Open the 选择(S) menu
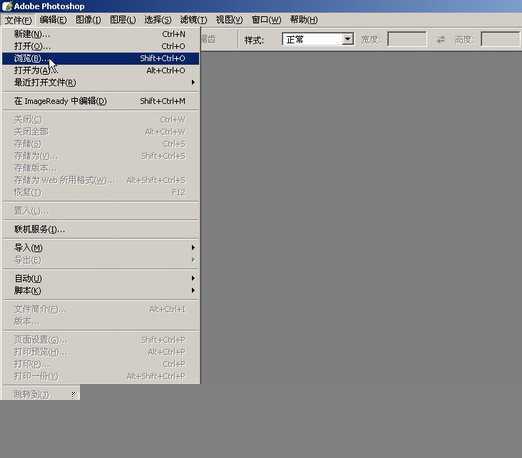 pos(158,20)
